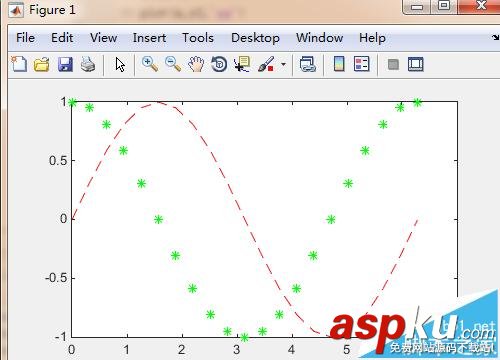The height and width of the screenshot is (360, 500).
Task: Click the Hide Plot Tools icon
Action: click(393, 64)
